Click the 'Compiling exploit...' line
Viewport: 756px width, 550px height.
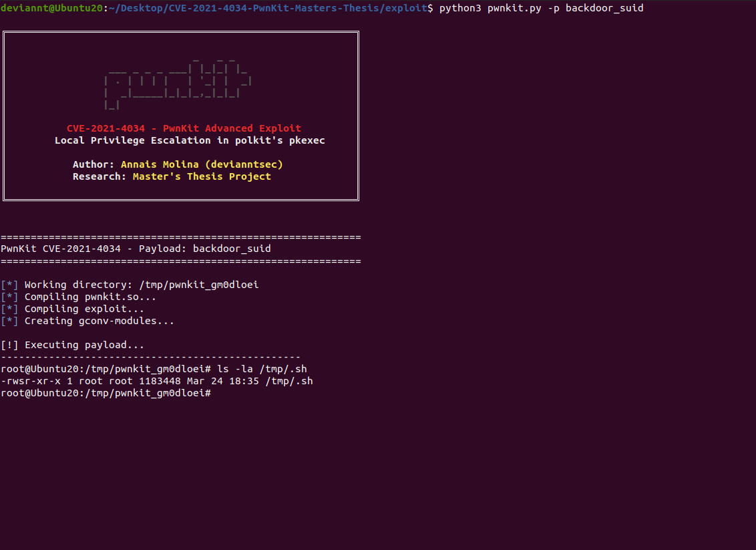pyautogui.click(x=72, y=309)
